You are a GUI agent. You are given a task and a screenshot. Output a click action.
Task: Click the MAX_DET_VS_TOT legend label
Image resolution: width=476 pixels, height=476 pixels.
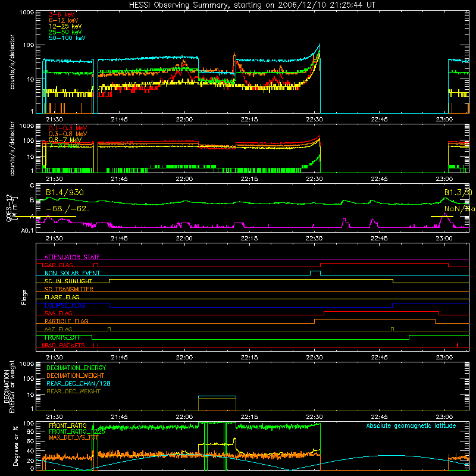(73, 438)
